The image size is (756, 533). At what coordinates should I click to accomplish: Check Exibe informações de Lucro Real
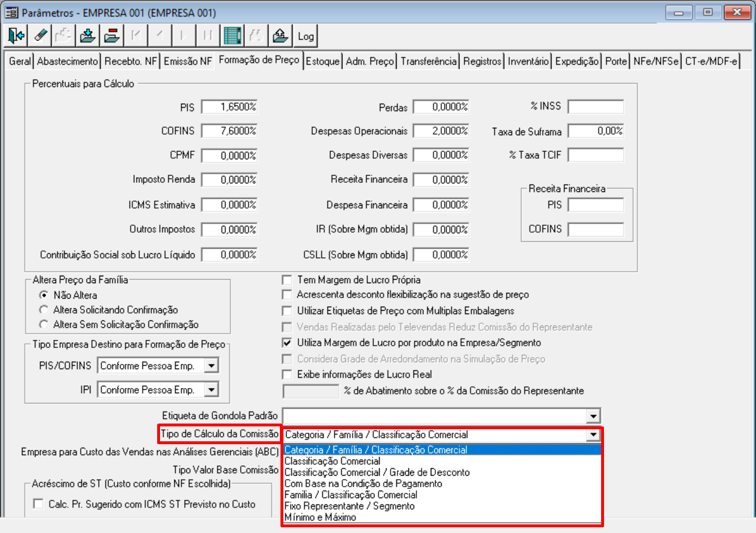click(x=287, y=374)
